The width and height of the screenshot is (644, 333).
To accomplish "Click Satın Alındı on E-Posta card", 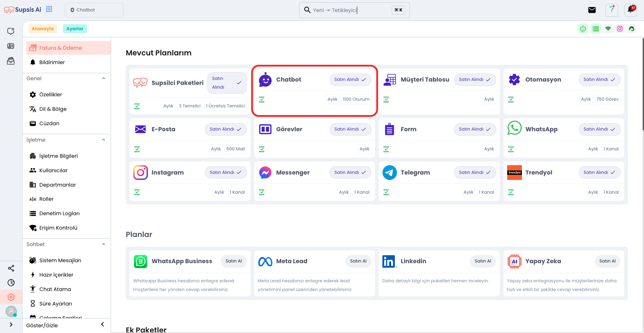I will point(226,129).
